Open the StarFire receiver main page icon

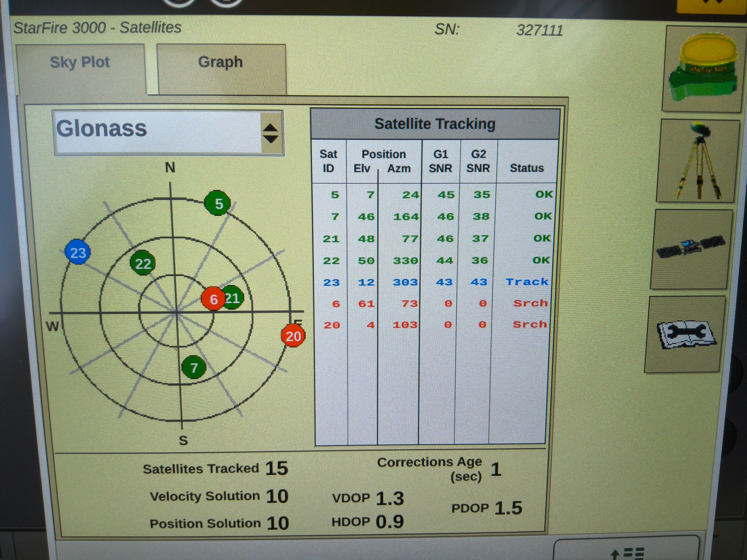pyautogui.click(x=704, y=68)
